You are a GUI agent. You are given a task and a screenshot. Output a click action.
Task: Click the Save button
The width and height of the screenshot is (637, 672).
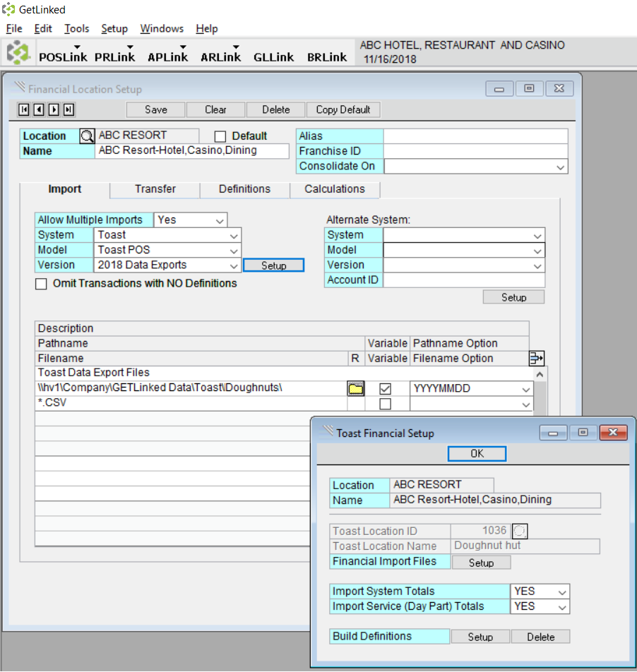pyautogui.click(x=156, y=109)
